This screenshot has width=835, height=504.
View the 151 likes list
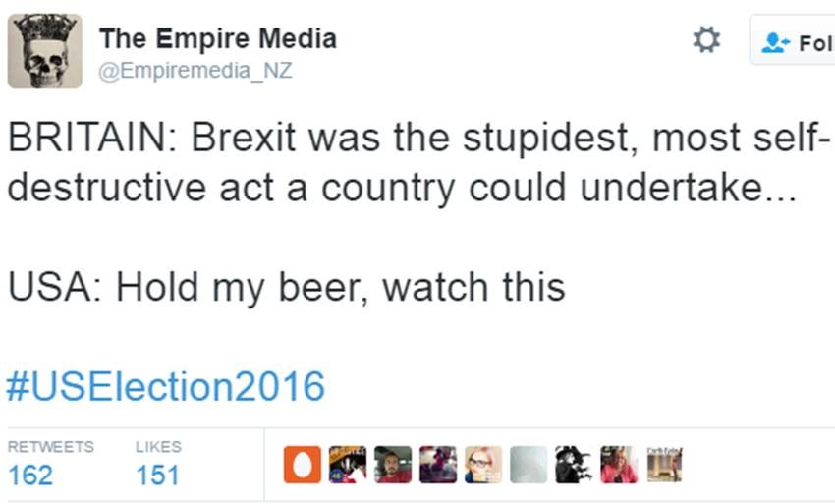157,476
